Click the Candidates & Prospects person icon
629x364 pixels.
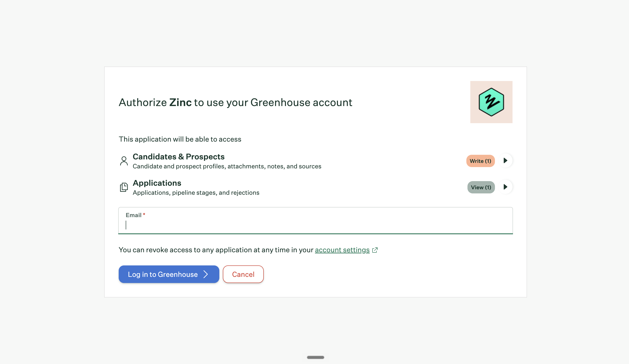coord(124,161)
